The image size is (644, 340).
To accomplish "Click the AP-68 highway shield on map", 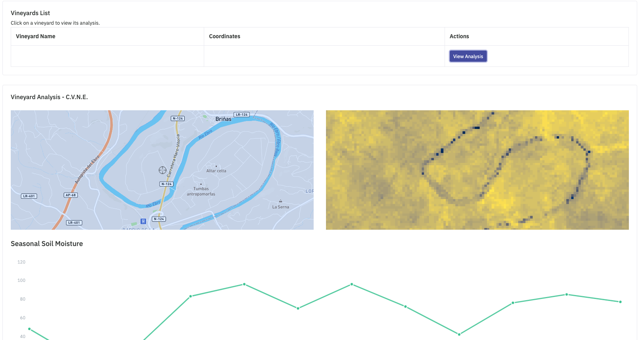I will coord(71,195).
